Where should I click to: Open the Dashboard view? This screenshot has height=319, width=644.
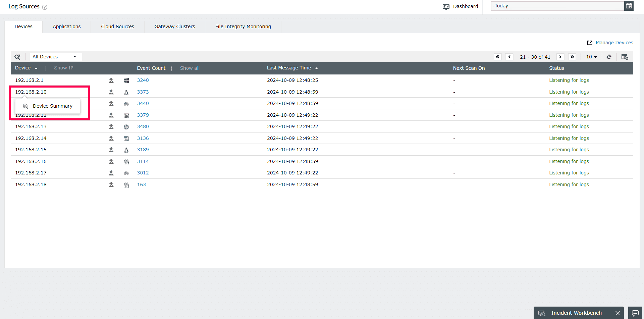(x=460, y=6)
